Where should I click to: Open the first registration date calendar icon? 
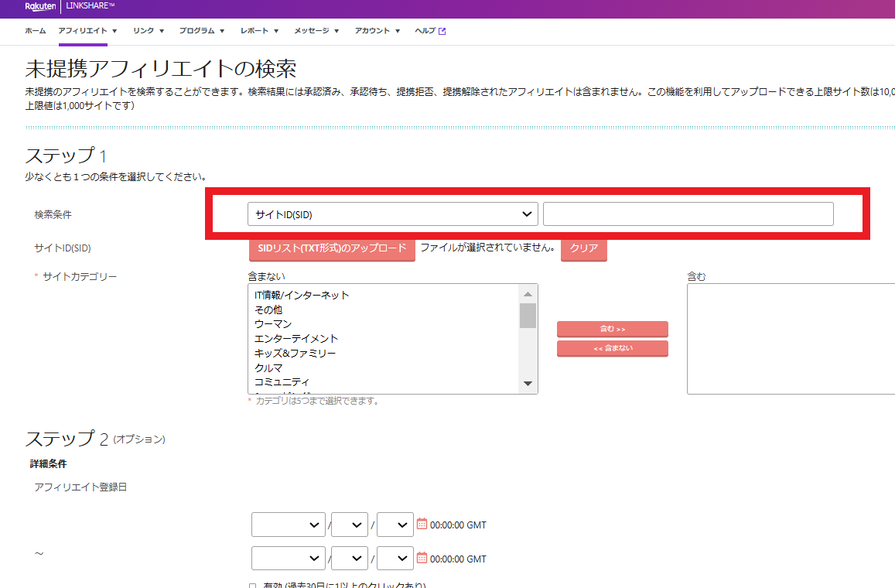[422, 524]
